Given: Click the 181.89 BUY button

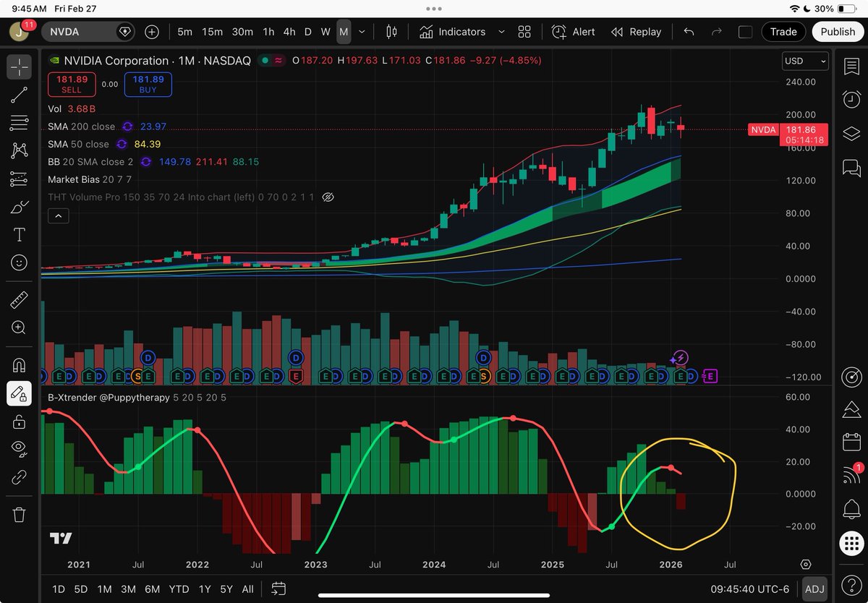Looking at the screenshot, I should coord(148,84).
